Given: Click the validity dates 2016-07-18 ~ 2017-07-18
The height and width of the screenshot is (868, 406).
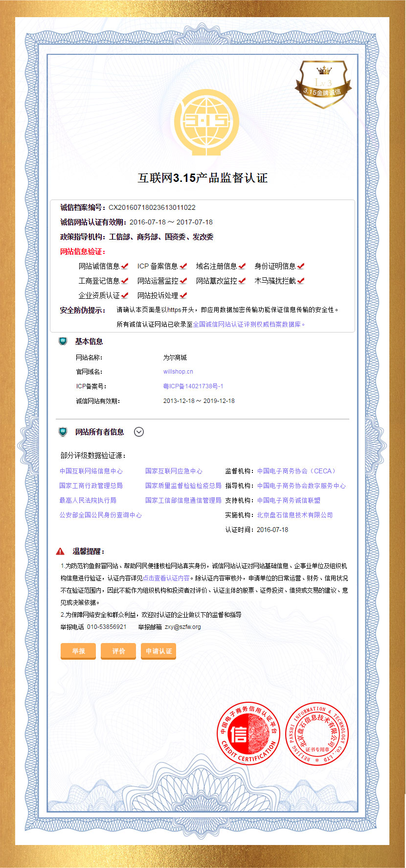Looking at the screenshot, I should click(171, 222).
